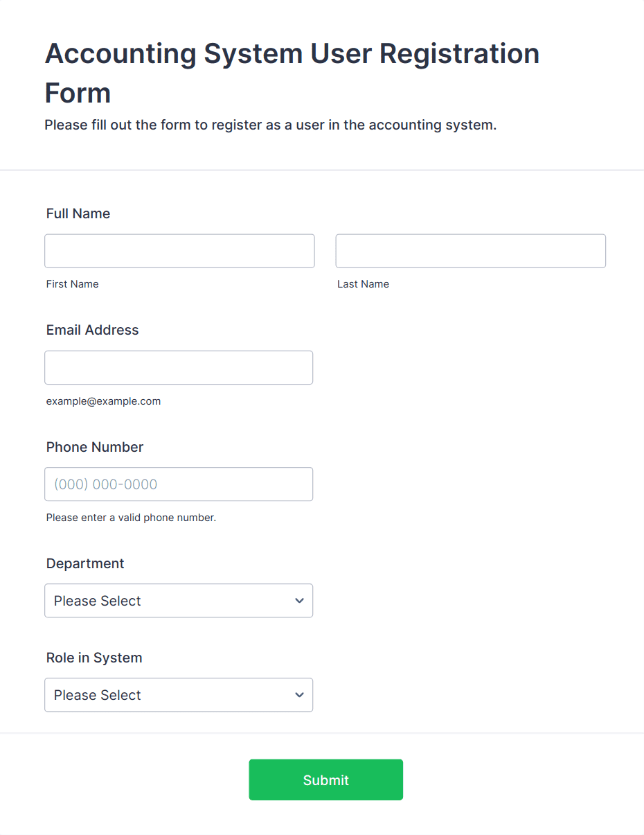Click the "Full Name" field label
This screenshot has width=644, height=835.
point(78,213)
